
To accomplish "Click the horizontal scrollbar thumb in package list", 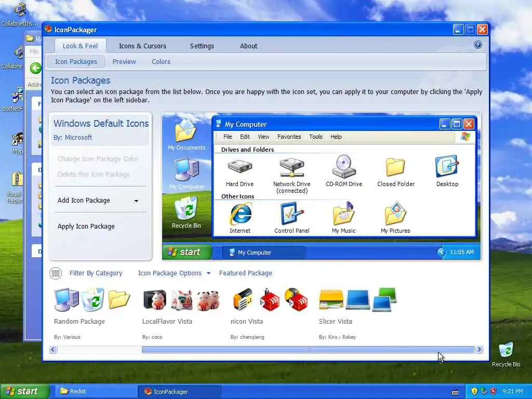I will pyautogui.click(x=308, y=349).
